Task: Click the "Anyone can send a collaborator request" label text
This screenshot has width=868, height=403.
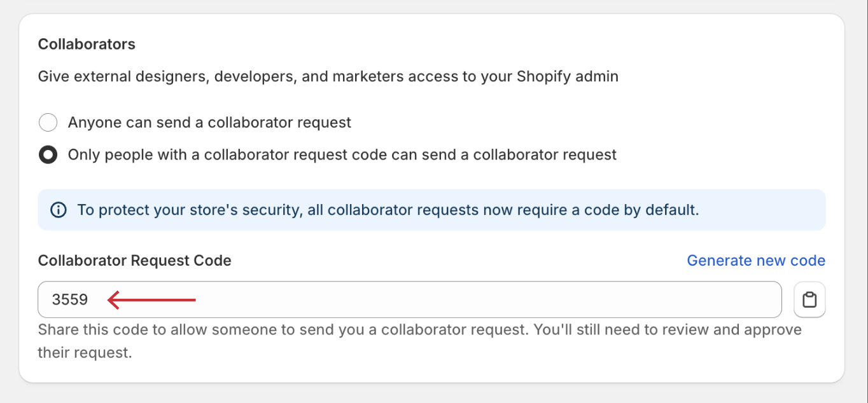Action: point(209,122)
